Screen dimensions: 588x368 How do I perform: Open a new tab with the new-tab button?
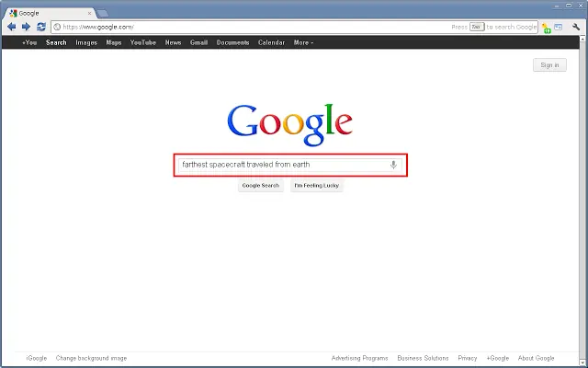pos(102,14)
